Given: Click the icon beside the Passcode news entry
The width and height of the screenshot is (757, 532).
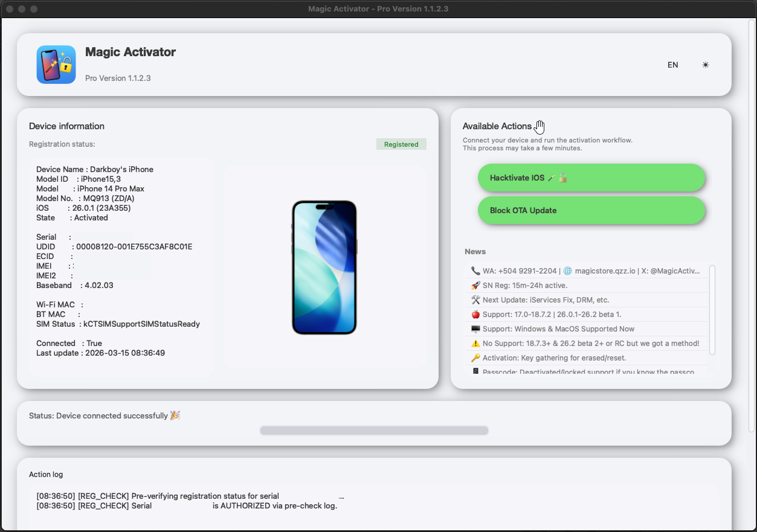Looking at the screenshot, I should (x=475, y=371).
